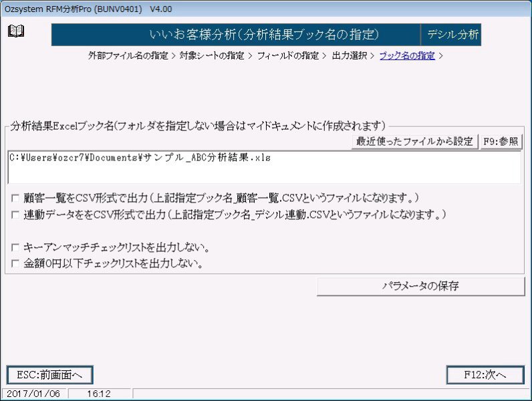Click the ブック名の指定 breadcrumb link

pos(407,55)
